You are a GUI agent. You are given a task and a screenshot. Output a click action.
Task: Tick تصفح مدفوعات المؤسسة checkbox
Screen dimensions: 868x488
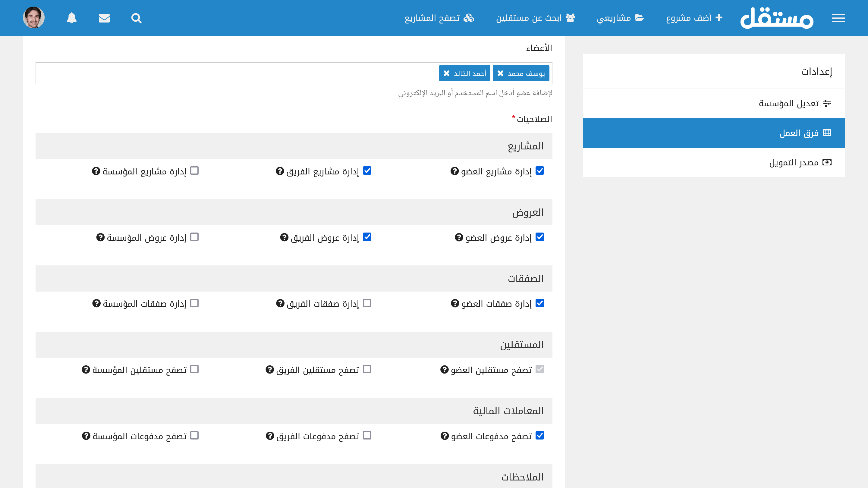point(194,436)
